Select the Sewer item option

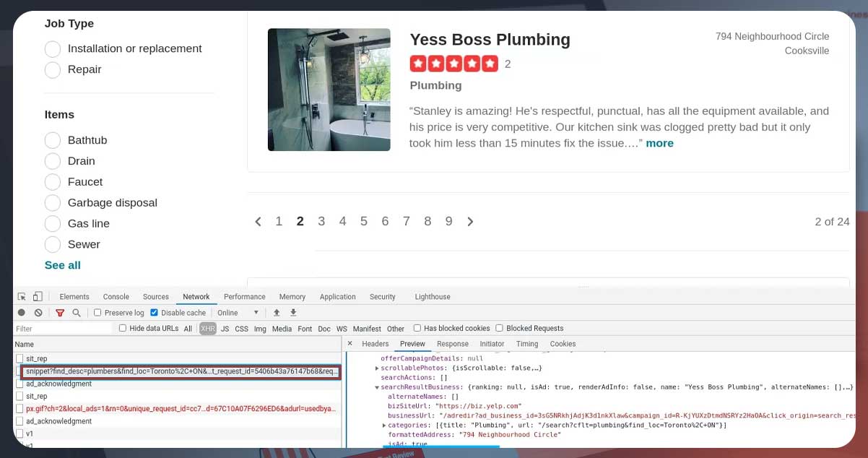click(x=52, y=245)
